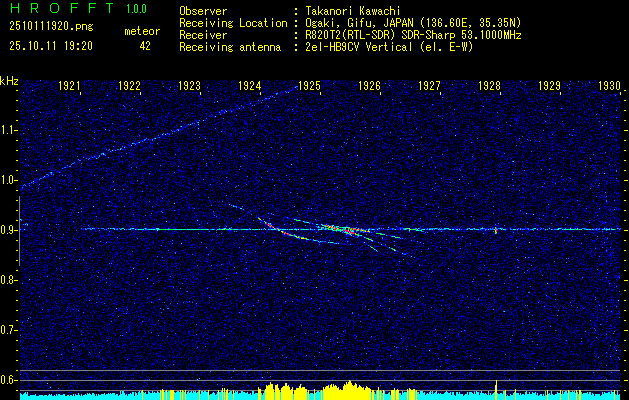Click the 1.1 kHz frequency label
The width and height of the screenshot is (629, 400).
coord(8,130)
